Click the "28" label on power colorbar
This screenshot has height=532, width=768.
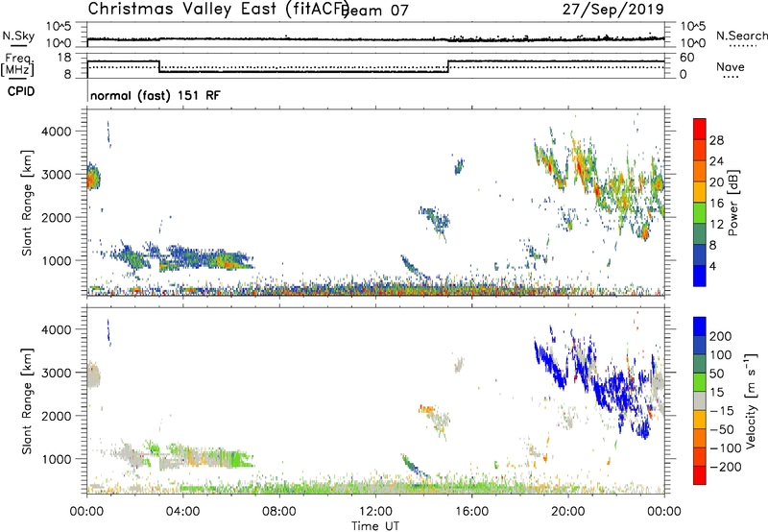716,140
